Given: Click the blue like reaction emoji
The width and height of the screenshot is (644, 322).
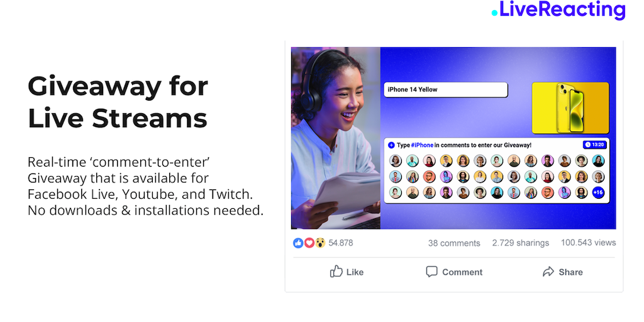Looking at the screenshot, I should tap(298, 243).
